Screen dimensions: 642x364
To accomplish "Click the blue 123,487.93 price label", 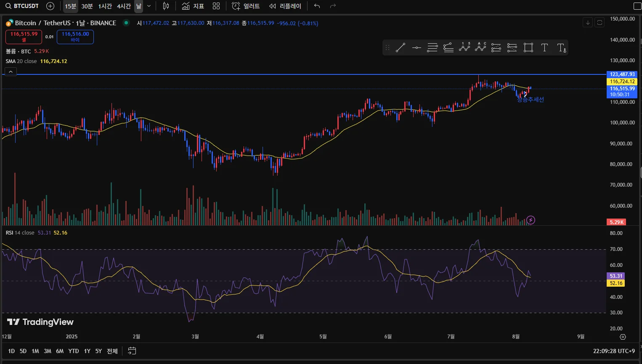I will pos(622,74).
